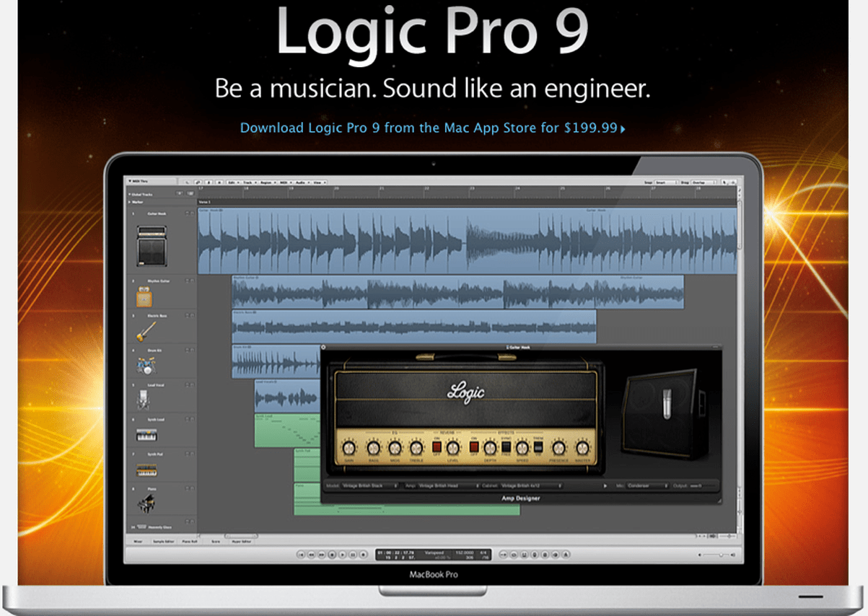Select the Synth Lead keyboard icon
This screenshot has width=868, height=616.
pos(146,436)
